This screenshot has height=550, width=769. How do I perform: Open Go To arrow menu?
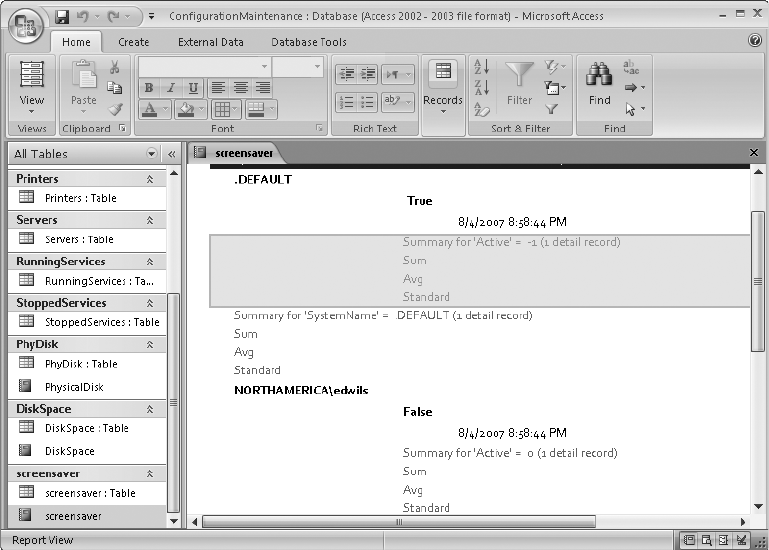(x=635, y=88)
